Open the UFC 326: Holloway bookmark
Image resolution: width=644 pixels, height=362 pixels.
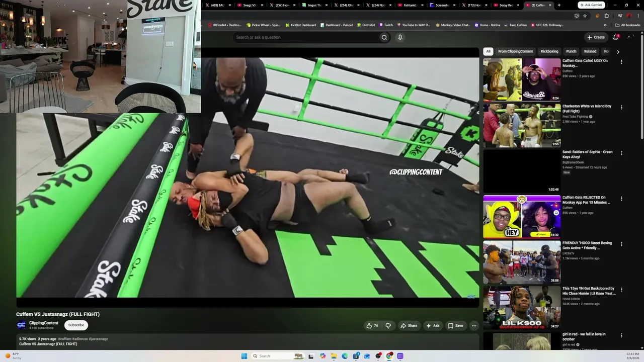click(547, 25)
